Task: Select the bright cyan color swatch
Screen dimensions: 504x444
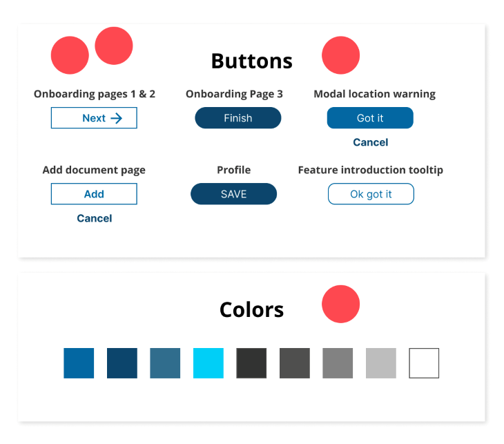Action: pos(209,363)
